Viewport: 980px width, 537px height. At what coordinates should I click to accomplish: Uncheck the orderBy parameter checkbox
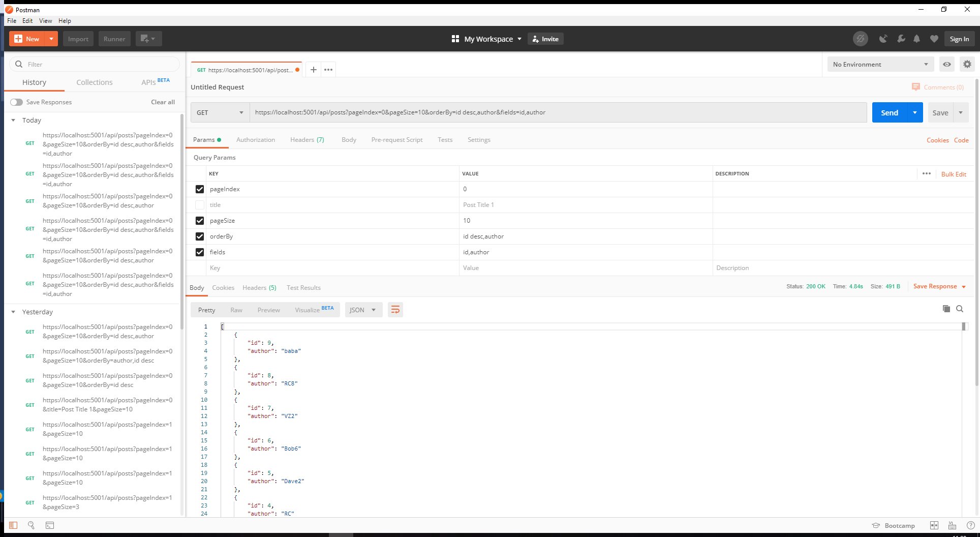200,236
